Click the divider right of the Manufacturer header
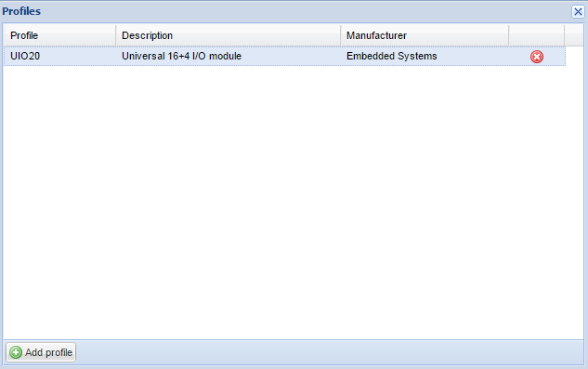Image resolution: width=588 pixels, height=369 pixels. (x=508, y=35)
